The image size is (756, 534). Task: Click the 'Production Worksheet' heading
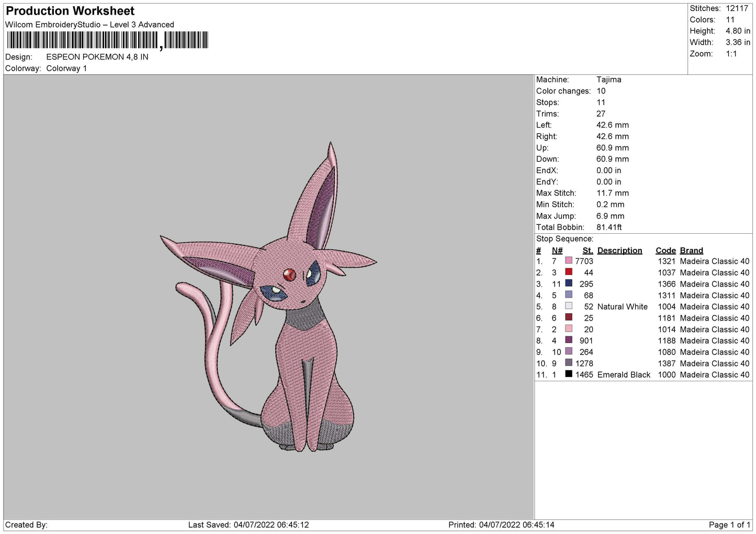pos(70,11)
